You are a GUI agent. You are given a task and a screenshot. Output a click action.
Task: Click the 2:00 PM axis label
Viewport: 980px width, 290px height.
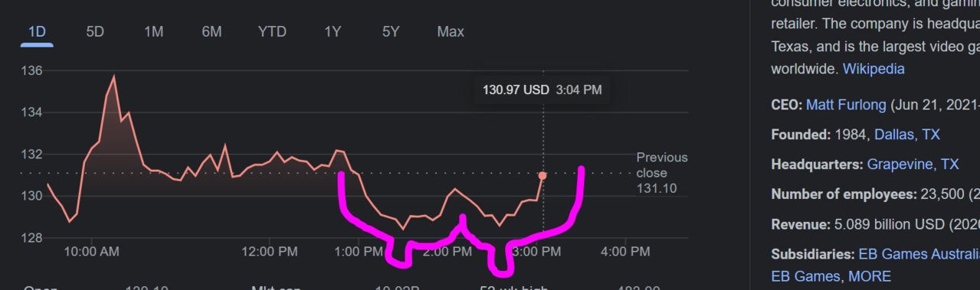(x=447, y=251)
